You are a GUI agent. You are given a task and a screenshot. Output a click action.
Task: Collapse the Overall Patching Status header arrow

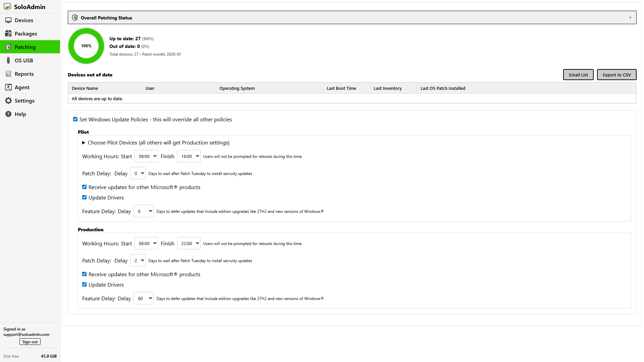(630, 18)
